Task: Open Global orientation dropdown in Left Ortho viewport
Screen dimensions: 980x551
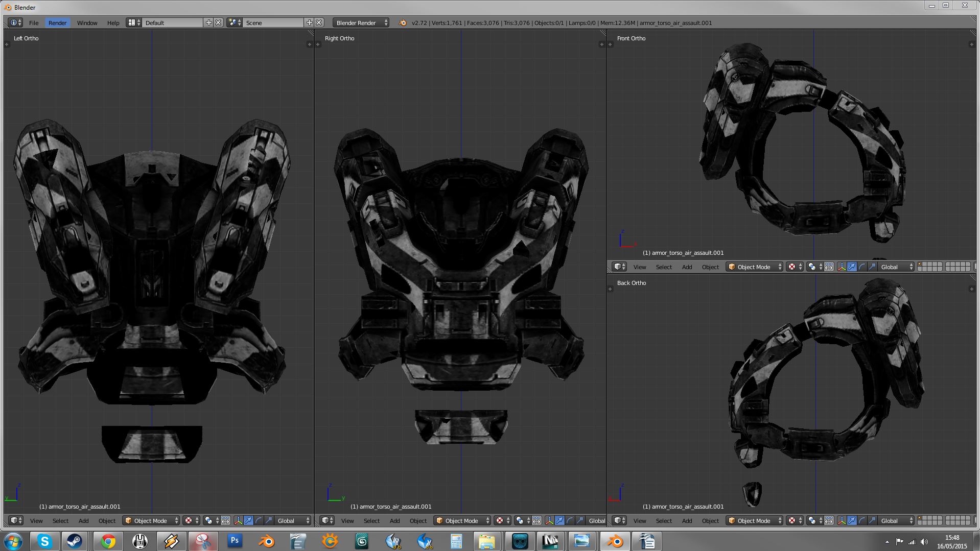Action: [292, 520]
